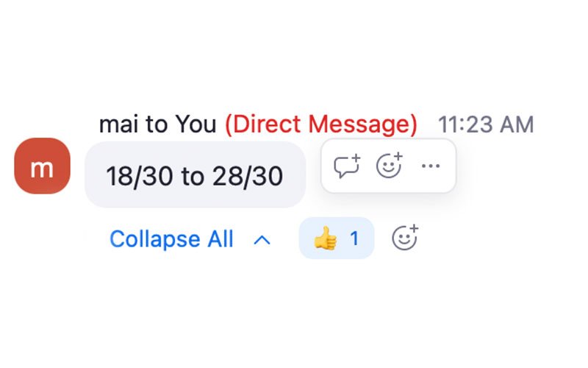Image resolution: width=588 pixels, height=368 pixels.
Task: Click the "Collapse All" link
Action: click(x=171, y=239)
